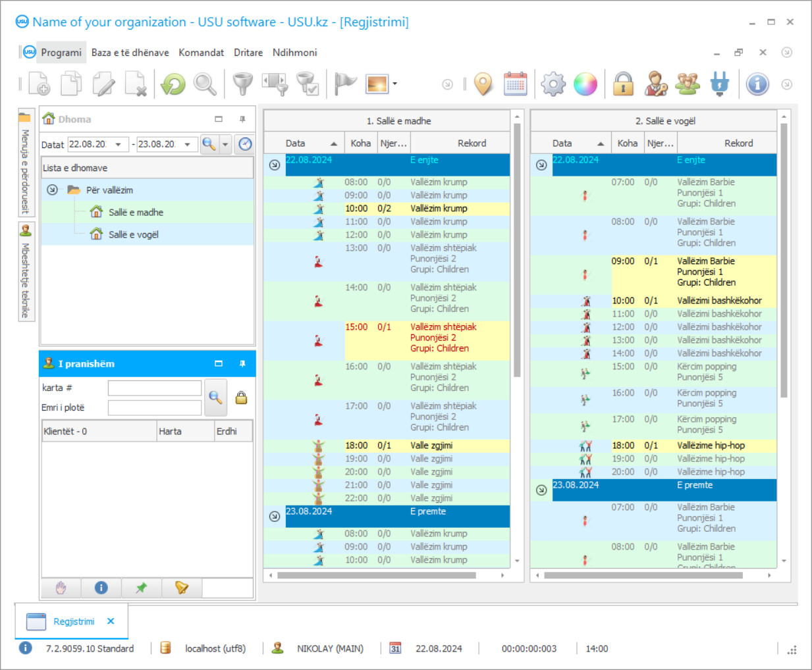Pin the Dhoma panel with pushpin
Viewport: 812px width, 670px height.
coord(242,119)
